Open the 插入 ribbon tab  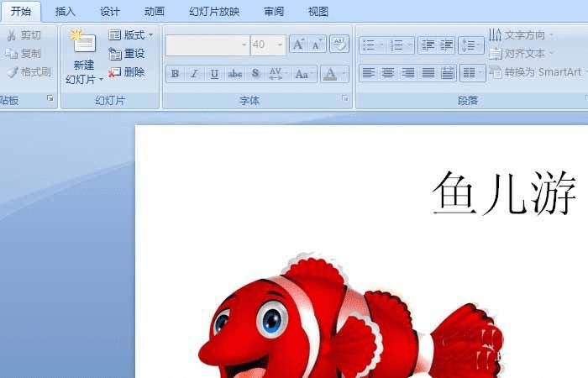click(66, 12)
